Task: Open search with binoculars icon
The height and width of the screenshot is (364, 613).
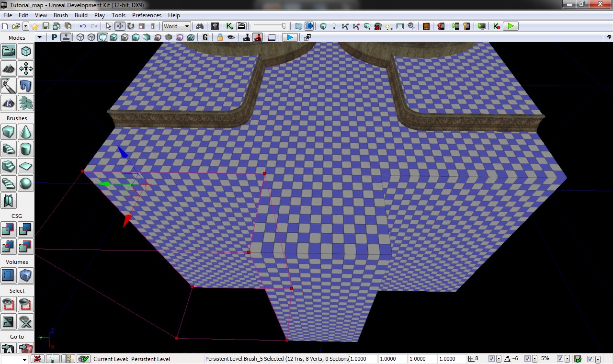Action: pyautogui.click(x=200, y=26)
